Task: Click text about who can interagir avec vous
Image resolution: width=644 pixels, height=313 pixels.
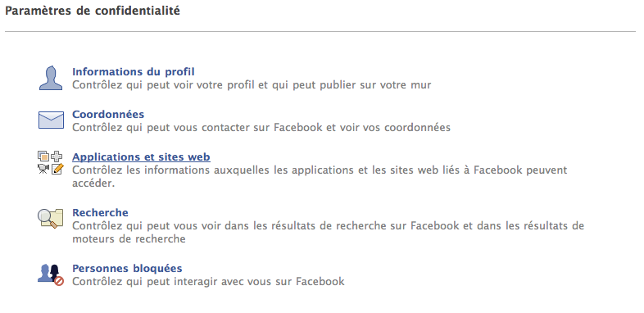Action: click(x=208, y=282)
